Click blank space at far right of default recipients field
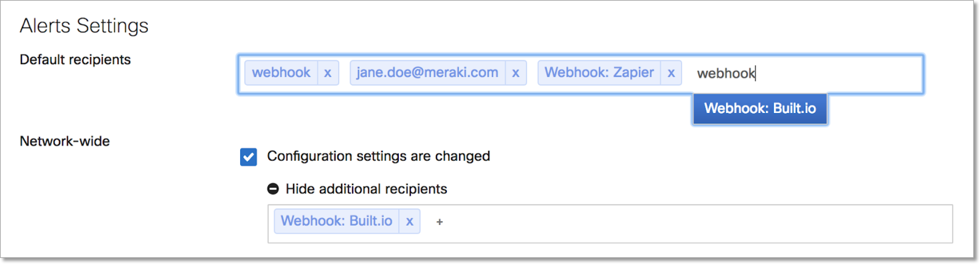Screen dimensions: 980x264 click(875, 74)
